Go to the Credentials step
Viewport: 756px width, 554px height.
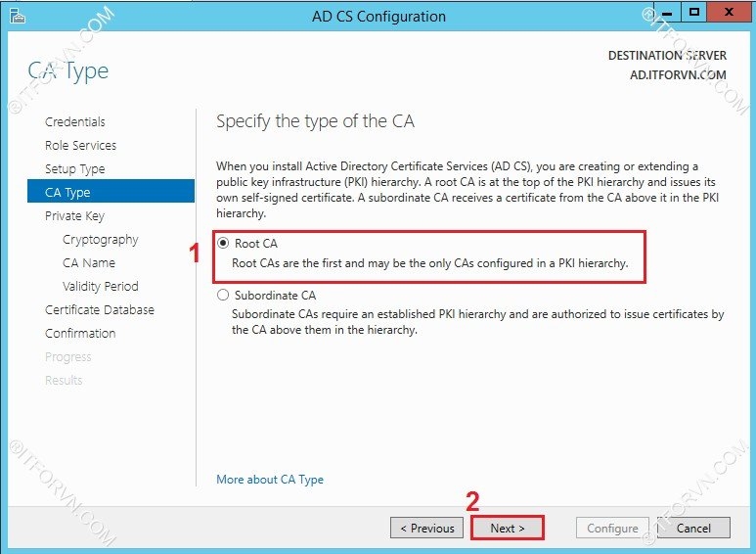click(75, 122)
